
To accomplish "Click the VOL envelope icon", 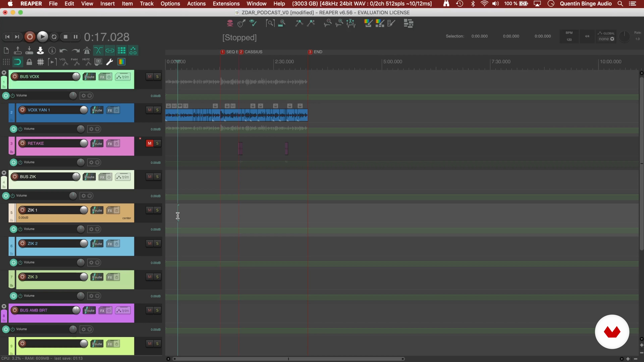I will click(x=64, y=62).
